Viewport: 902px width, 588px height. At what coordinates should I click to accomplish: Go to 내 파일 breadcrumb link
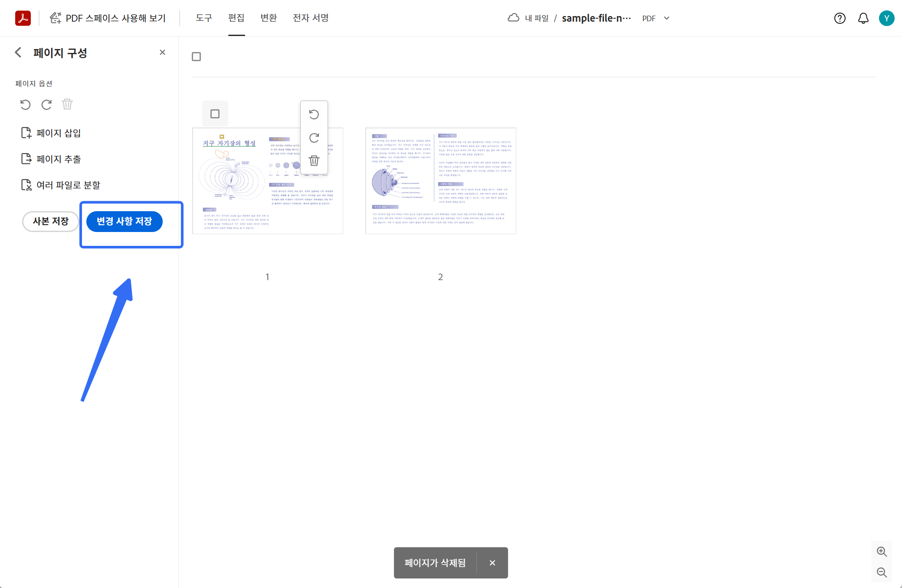click(537, 18)
